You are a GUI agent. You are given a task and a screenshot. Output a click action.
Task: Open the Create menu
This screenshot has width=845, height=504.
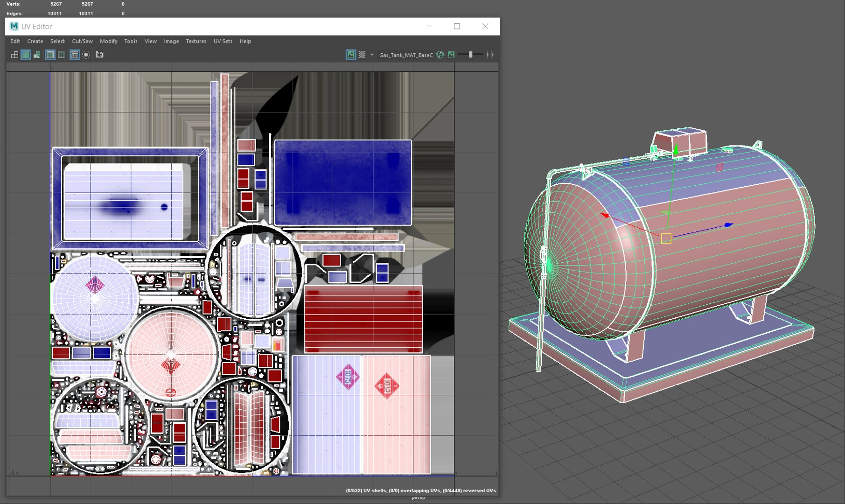35,41
